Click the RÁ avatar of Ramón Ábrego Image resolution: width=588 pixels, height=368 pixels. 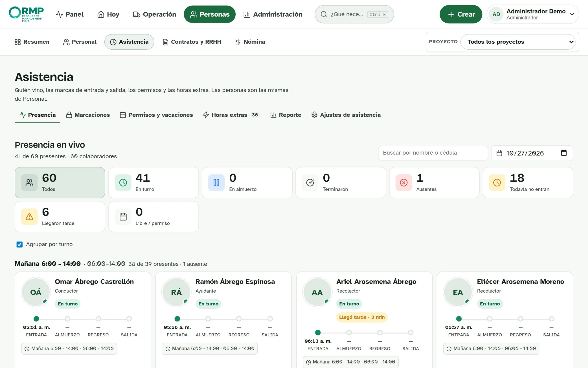click(176, 292)
